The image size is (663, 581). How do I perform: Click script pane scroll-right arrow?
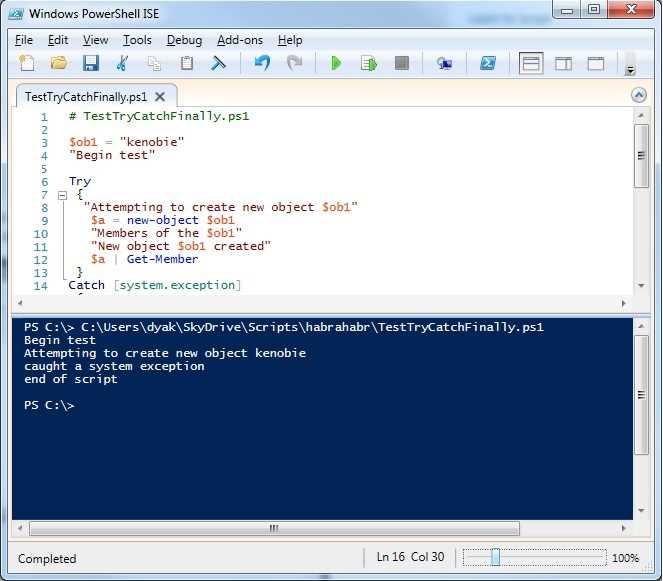click(x=624, y=303)
